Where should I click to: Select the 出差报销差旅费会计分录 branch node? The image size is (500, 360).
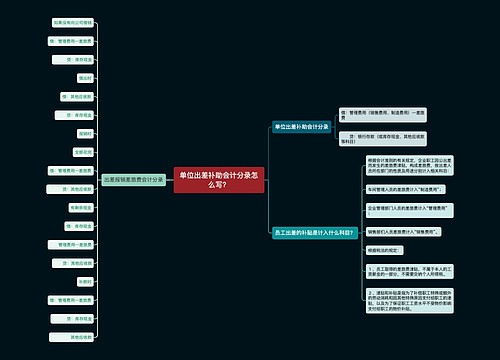point(134,180)
